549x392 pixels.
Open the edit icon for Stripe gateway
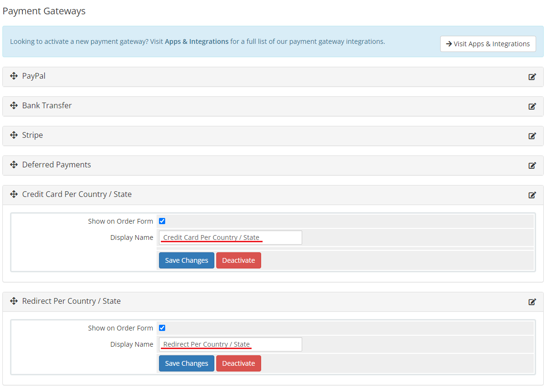click(x=532, y=136)
